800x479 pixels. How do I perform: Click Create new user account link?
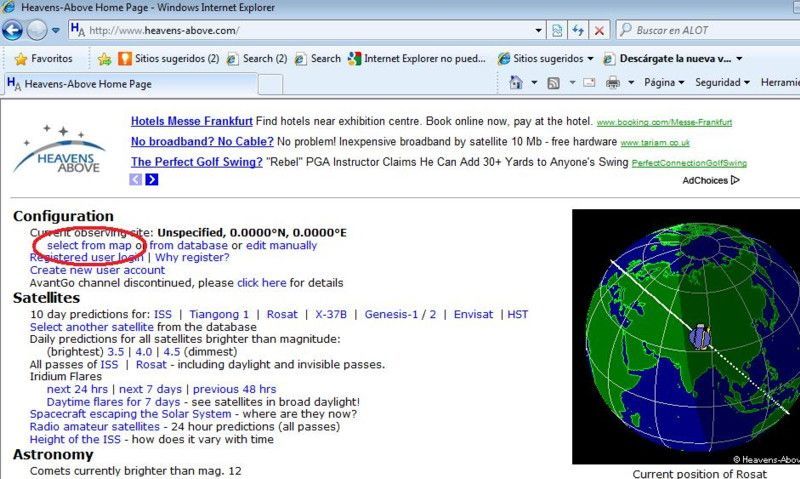(x=97, y=270)
